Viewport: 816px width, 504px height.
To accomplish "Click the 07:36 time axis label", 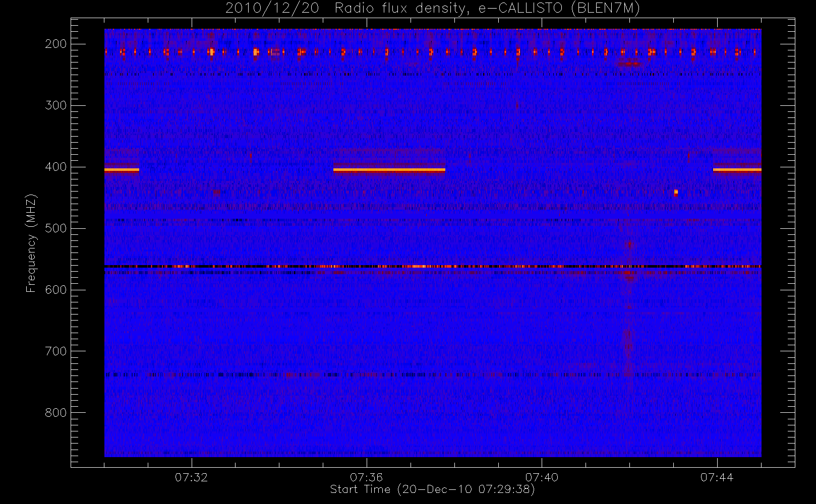I will click(367, 477).
